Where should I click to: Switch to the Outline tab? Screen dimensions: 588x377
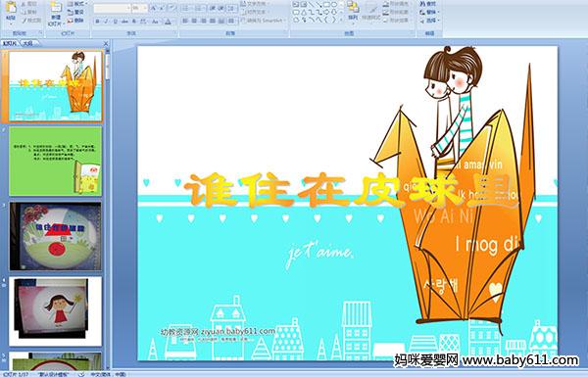28,43
